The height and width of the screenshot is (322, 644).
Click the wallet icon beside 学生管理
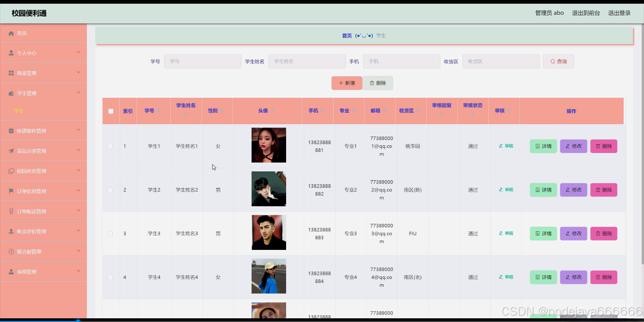(x=11, y=93)
